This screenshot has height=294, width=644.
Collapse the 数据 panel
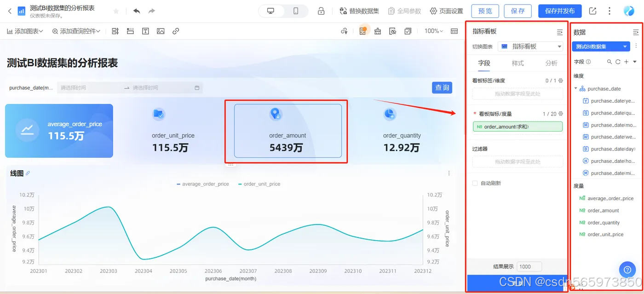pyautogui.click(x=636, y=32)
